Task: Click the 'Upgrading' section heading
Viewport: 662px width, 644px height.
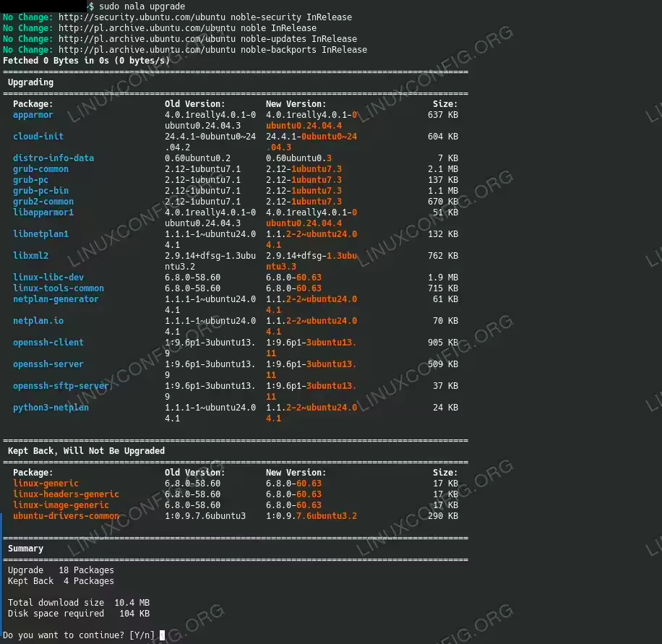Action: click(31, 82)
